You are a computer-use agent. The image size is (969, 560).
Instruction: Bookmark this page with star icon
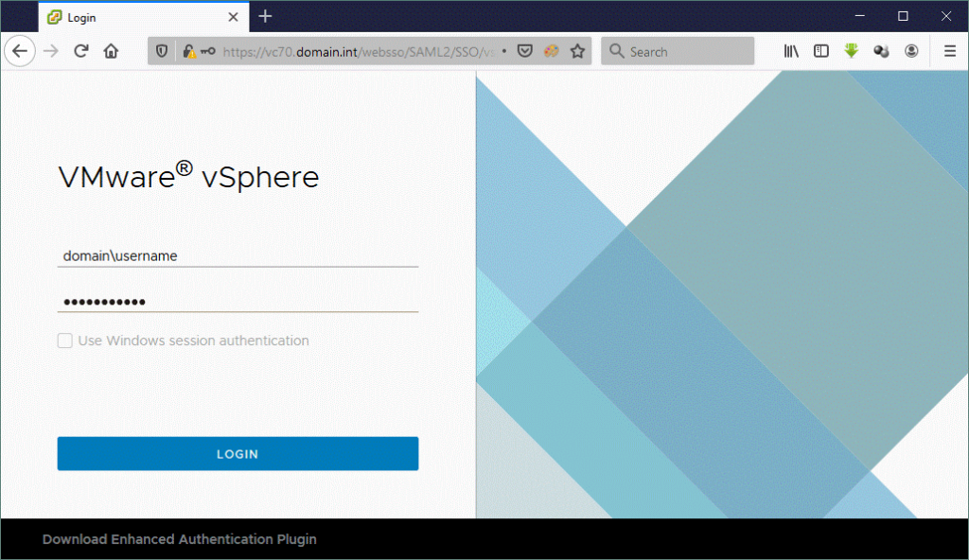pyautogui.click(x=576, y=51)
